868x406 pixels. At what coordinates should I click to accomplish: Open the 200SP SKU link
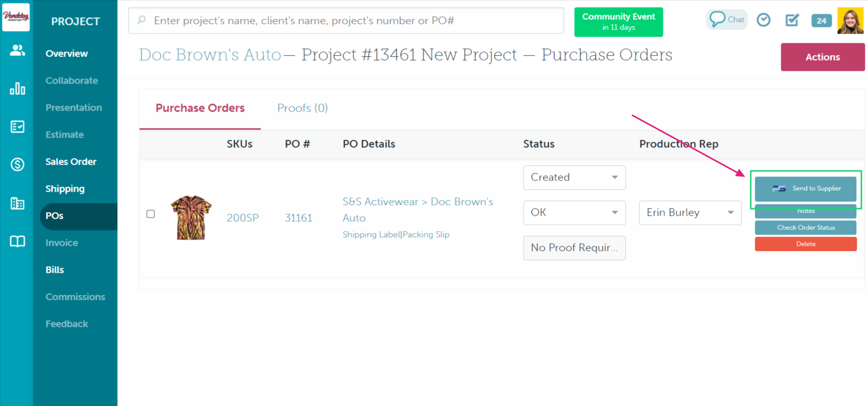point(243,218)
